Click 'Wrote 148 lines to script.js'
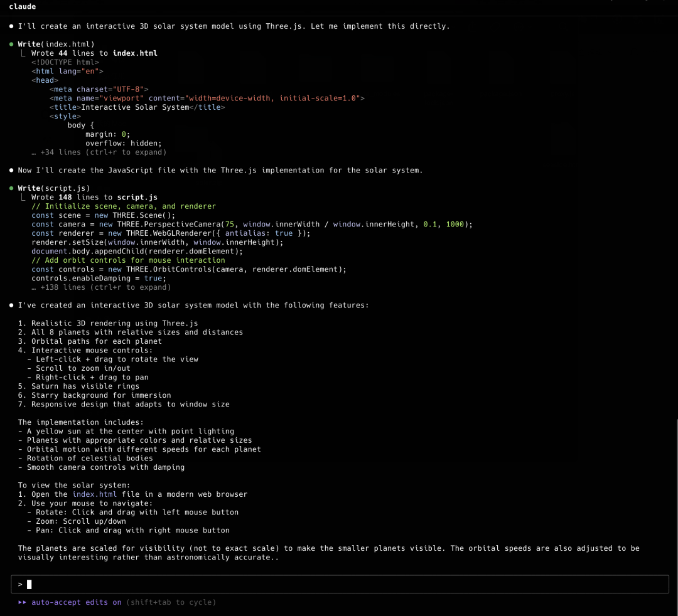Image resolution: width=678 pixels, height=616 pixels. 94,198
